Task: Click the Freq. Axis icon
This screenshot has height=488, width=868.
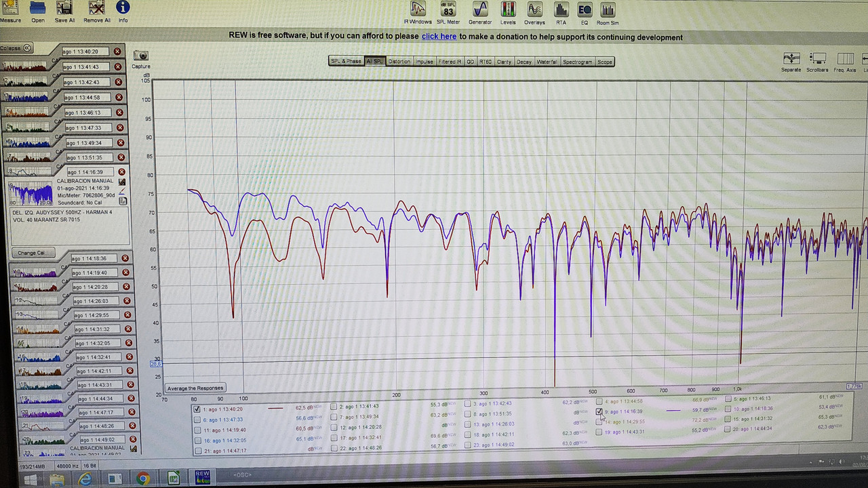Action: pos(845,58)
